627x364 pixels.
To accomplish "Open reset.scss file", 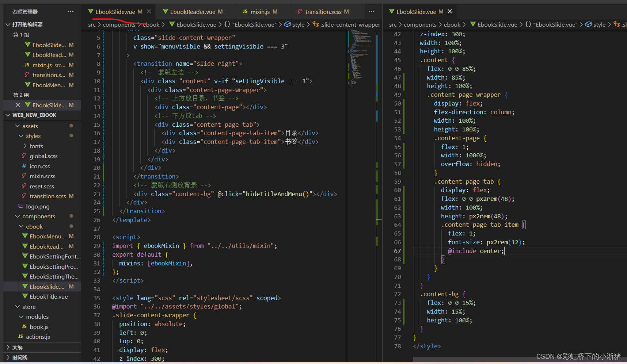I will (42, 186).
